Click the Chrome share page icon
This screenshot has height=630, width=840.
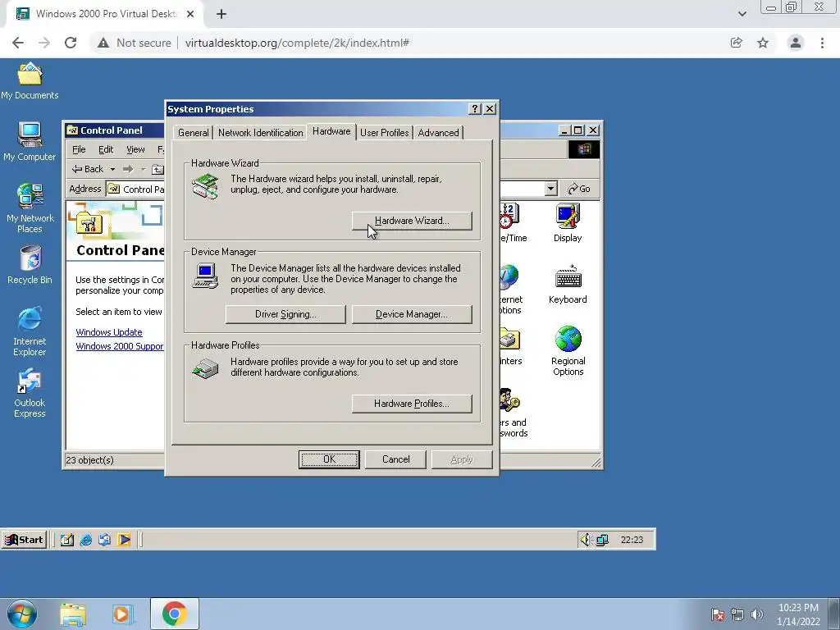tap(737, 43)
